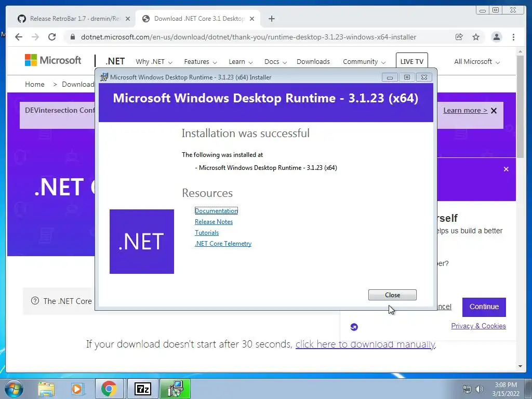Click the site security lock icon
The width and height of the screenshot is (532, 399).
coord(73,37)
